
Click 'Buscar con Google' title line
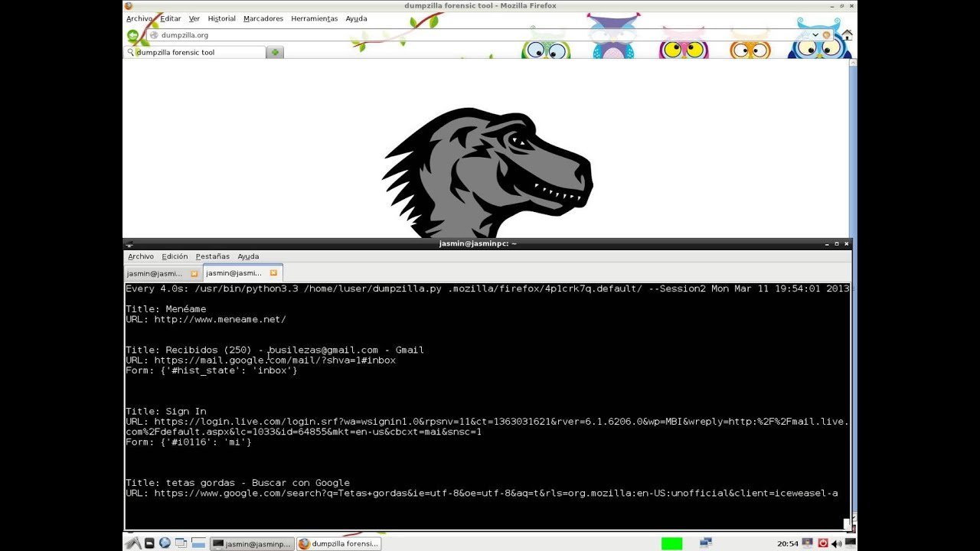pyautogui.click(x=237, y=483)
